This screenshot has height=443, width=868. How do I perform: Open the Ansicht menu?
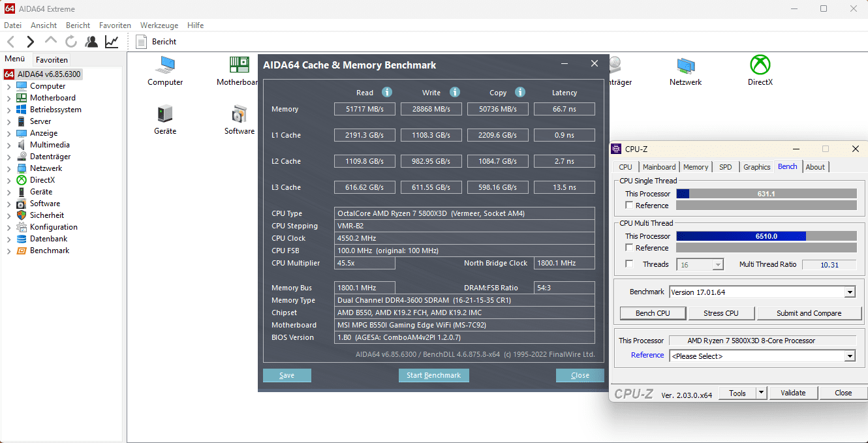pyautogui.click(x=44, y=25)
